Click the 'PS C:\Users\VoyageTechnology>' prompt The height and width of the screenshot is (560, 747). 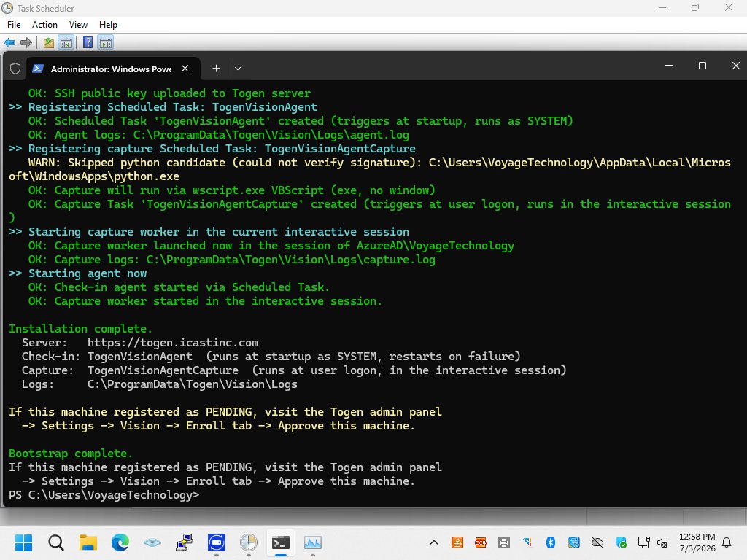tap(104, 495)
